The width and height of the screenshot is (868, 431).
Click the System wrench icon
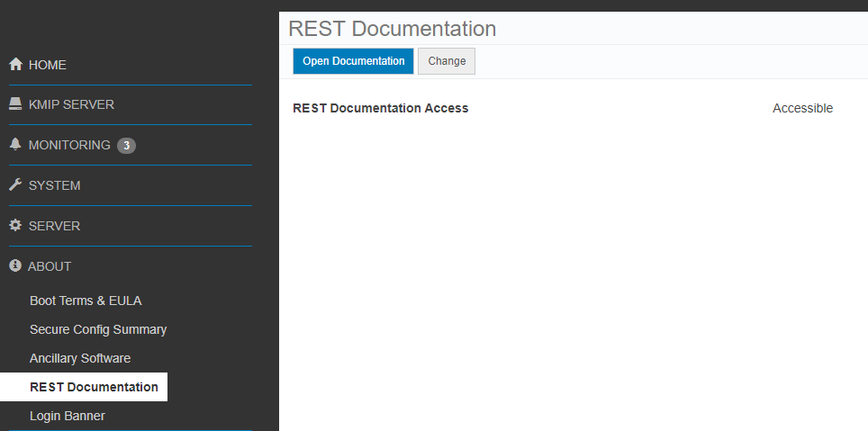(15, 185)
